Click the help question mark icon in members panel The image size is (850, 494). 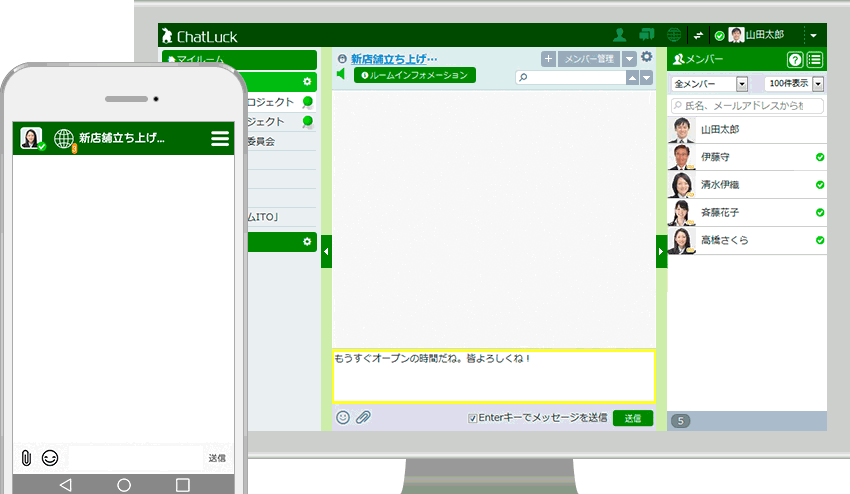(x=795, y=60)
